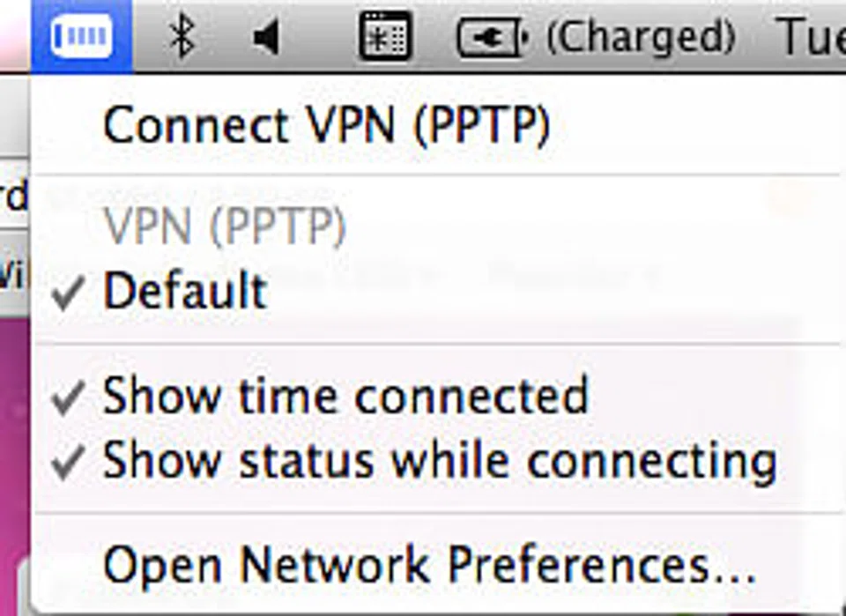846x616 pixels.
Task: Open the grid window icon in menu bar
Action: (386, 37)
